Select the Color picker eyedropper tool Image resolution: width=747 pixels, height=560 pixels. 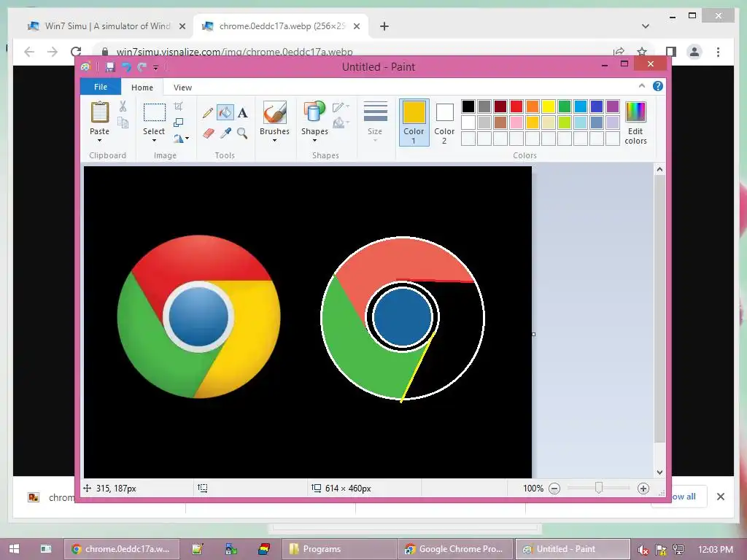[x=225, y=133]
